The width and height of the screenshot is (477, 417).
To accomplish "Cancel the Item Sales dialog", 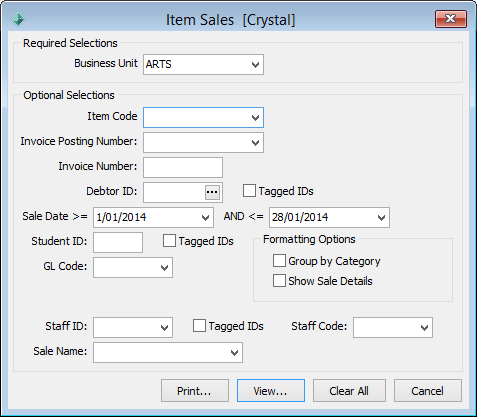I will (428, 390).
